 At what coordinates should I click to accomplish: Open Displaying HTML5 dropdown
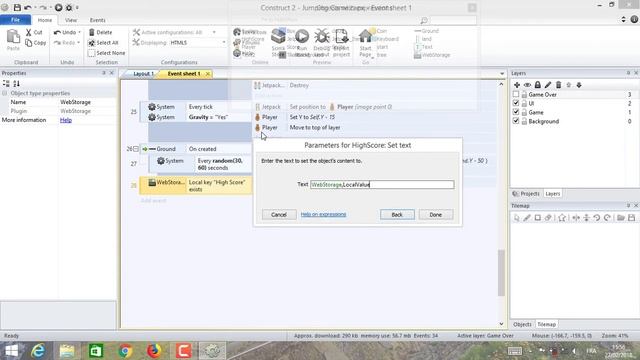(x=224, y=42)
